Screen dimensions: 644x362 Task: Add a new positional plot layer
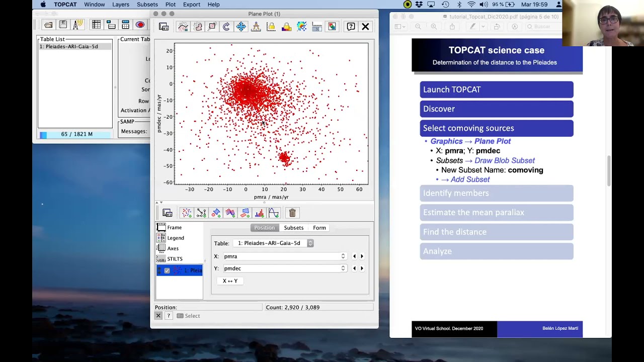pyautogui.click(x=187, y=213)
